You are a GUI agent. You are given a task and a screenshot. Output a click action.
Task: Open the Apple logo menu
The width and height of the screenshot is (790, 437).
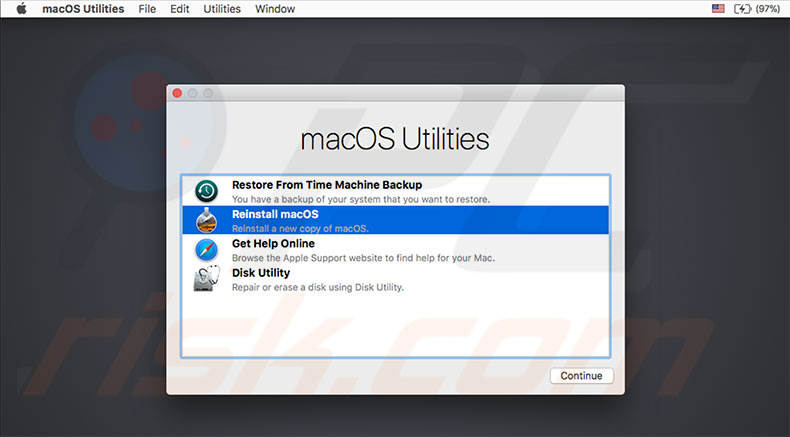21,9
